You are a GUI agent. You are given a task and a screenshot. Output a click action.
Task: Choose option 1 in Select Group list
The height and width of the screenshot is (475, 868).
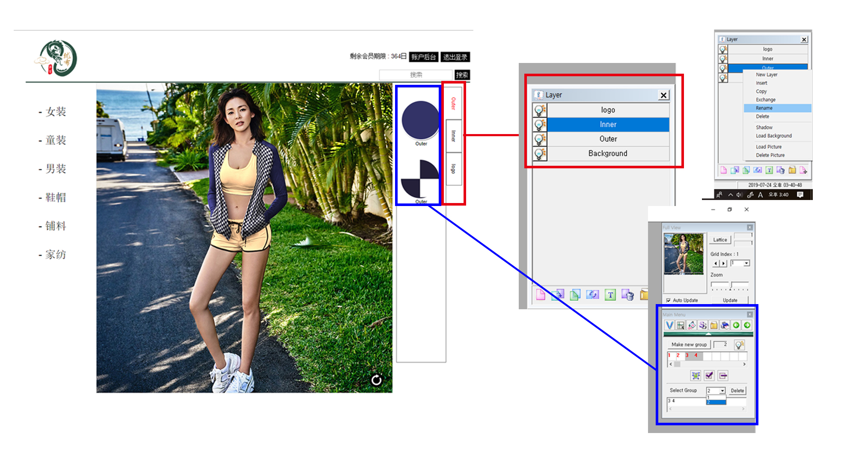716,397
